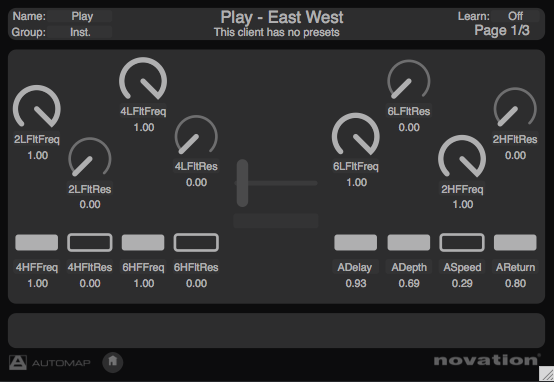Click the 6HFltRes label text
The width and height of the screenshot is (554, 382).
pyautogui.click(x=196, y=268)
